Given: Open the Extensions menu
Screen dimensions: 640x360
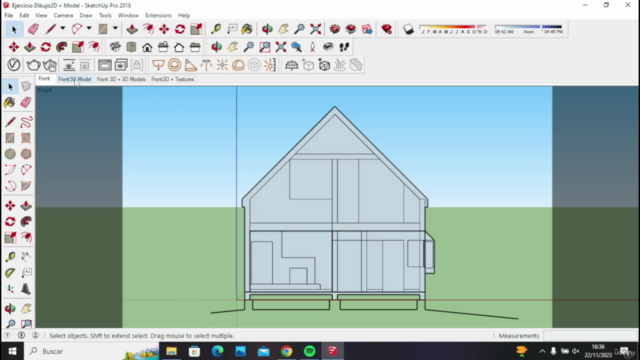Looking at the screenshot, I should click(158, 16).
